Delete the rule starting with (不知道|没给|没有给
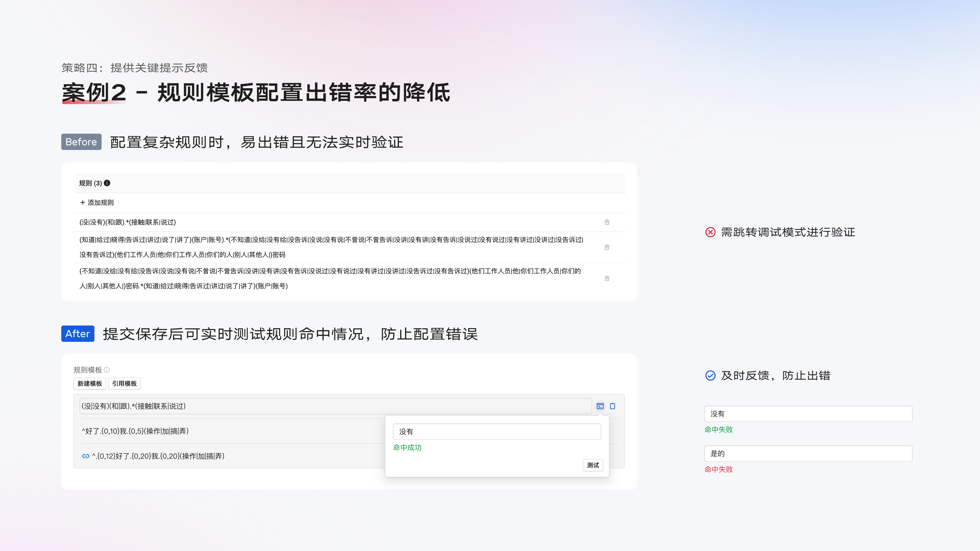980x551 pixels. [x=607, y=278]
